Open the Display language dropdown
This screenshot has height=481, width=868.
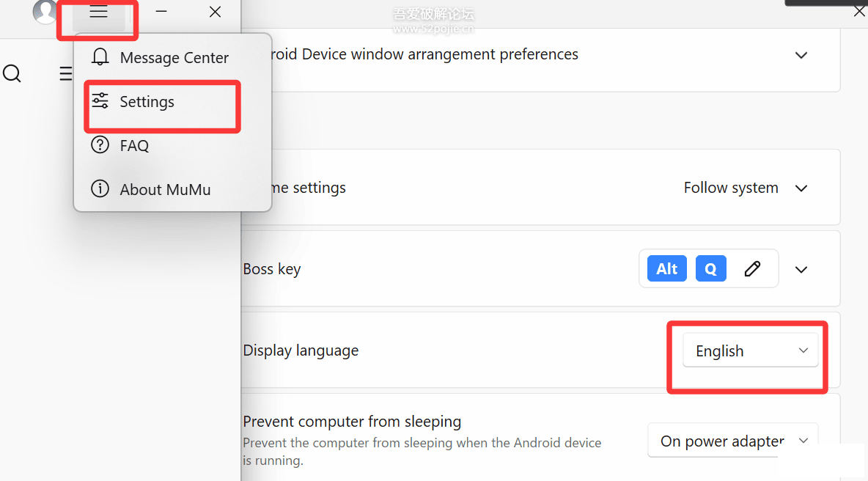point(750,350)
